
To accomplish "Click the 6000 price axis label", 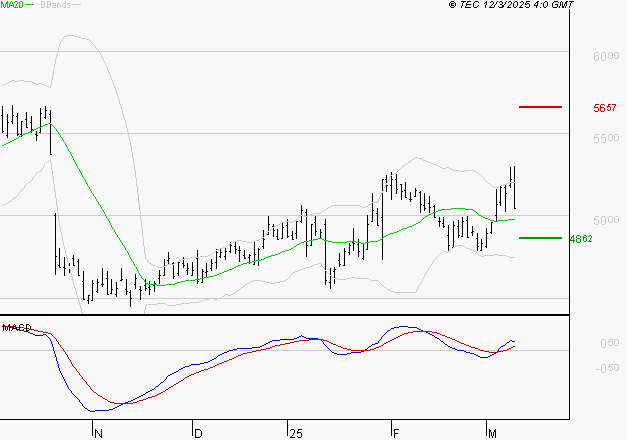I will 606,56.
